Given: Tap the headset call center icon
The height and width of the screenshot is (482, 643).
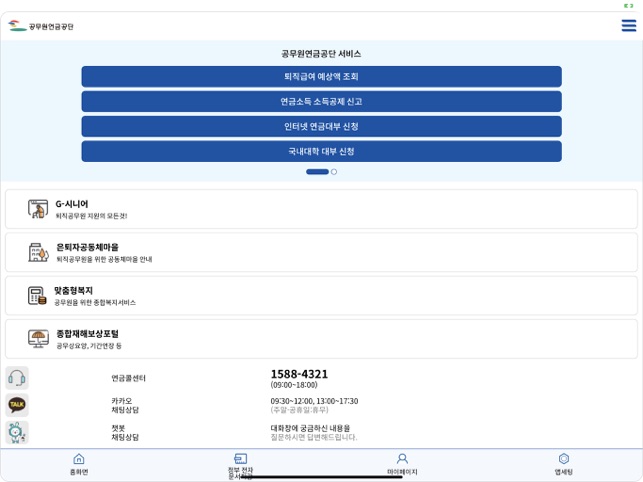Looking at the screenshot, I should (17, 378).
